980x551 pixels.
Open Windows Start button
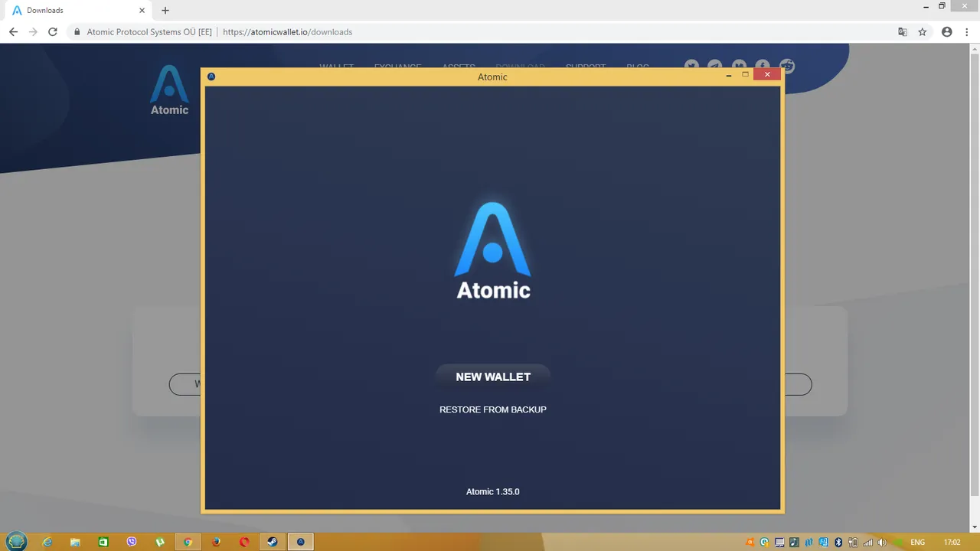click(16, 542)
